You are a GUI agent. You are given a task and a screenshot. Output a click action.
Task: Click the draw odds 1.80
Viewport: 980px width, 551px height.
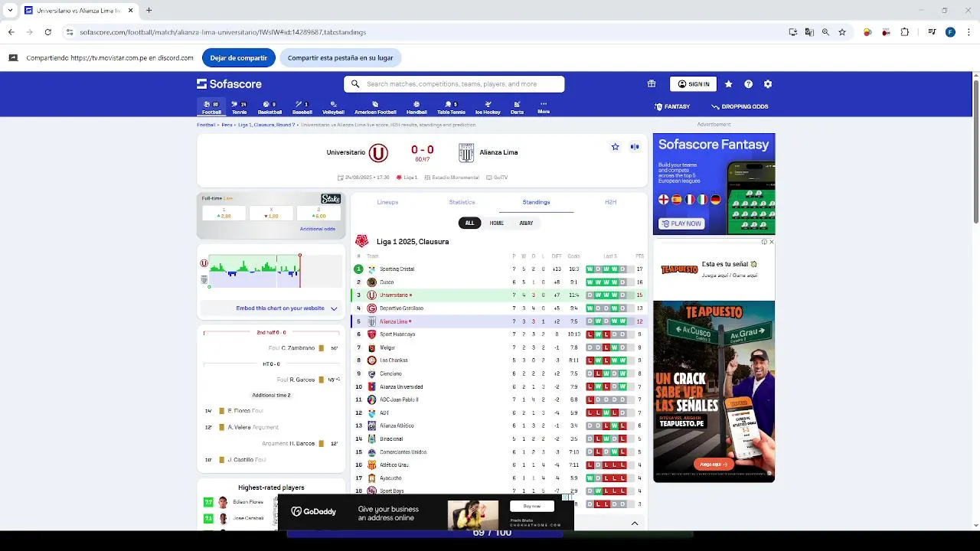click(x=271, y=214)
